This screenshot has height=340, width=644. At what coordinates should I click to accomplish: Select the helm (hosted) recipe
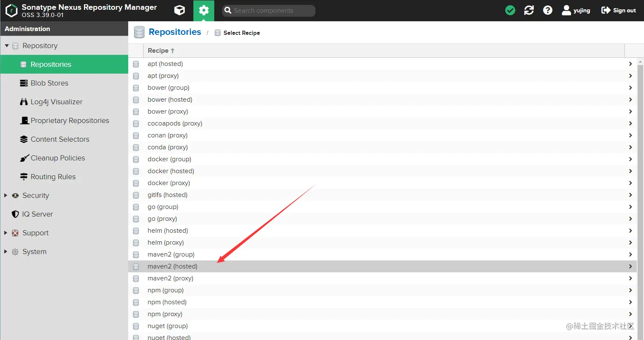click(x=382, y=231)
